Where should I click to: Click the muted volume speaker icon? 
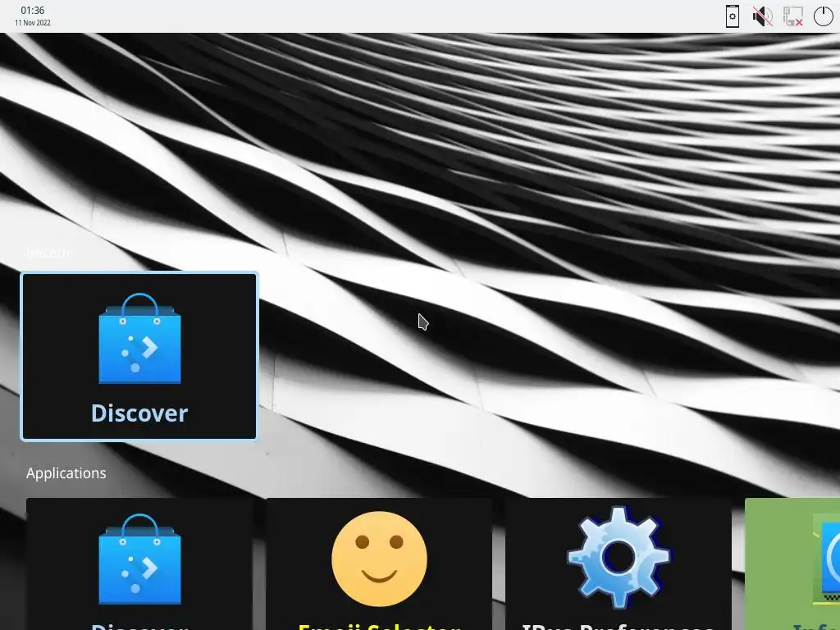click(762, 16)
